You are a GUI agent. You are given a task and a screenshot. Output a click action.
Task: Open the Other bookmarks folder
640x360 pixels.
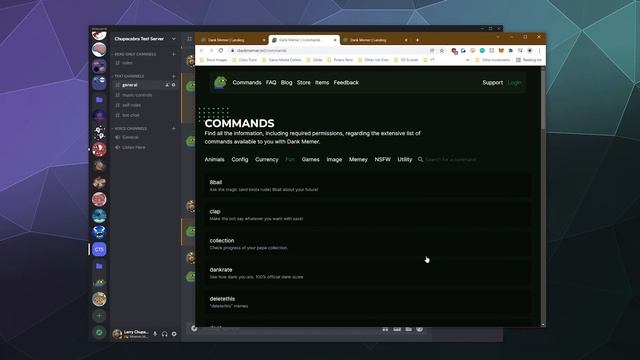pyautogui.click(x=492, y=60)
